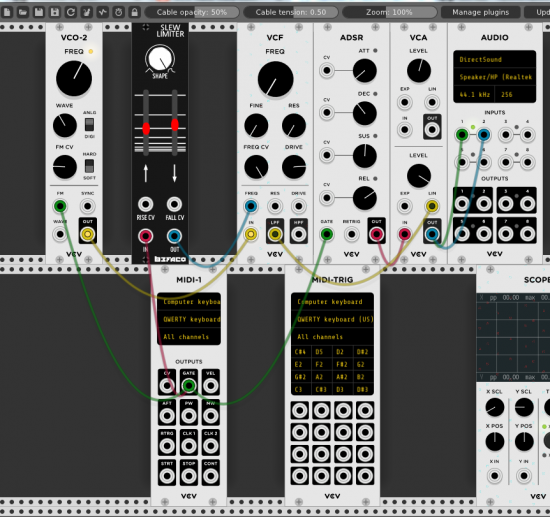
Task: Toggle the power meter stopwatch icon
Action: [x=119, y=12]
